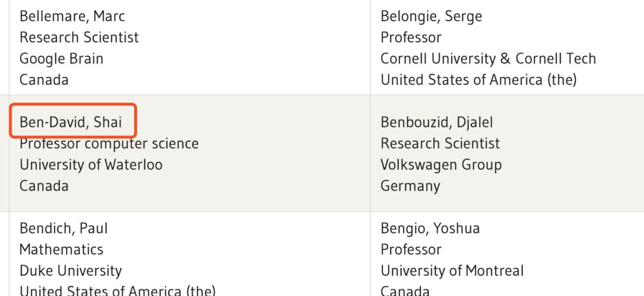Click Cornell University & Cornell Tech text
644x296 pixels.
coord(488,58)
